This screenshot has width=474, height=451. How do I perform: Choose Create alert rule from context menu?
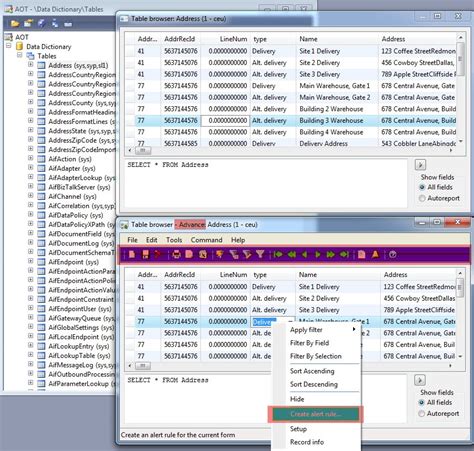(316, 414)
